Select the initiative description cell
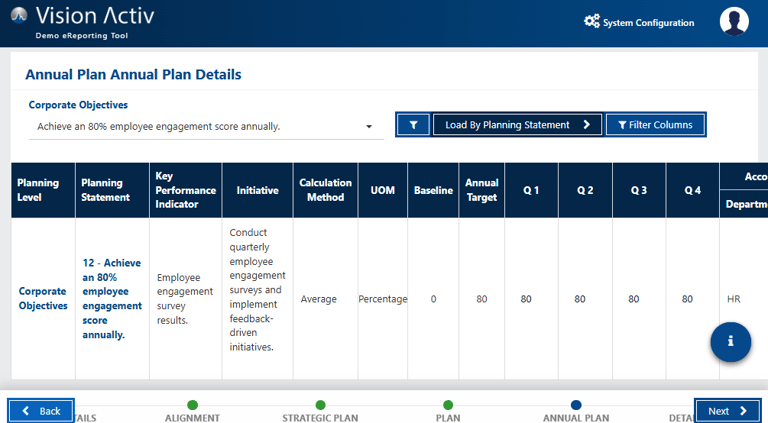The height and width of the screenshot is (423, 768). click(x=258, y=299)
